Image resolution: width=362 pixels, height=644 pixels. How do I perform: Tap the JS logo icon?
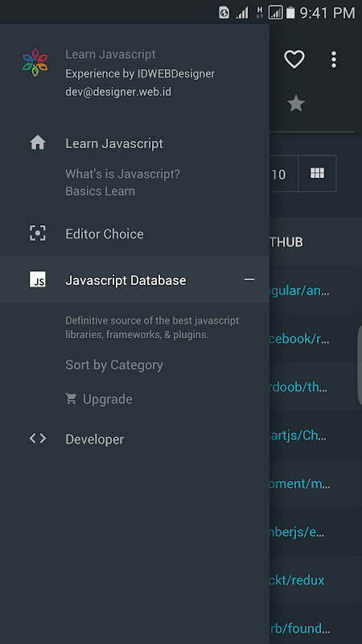(x=37, y=279)
